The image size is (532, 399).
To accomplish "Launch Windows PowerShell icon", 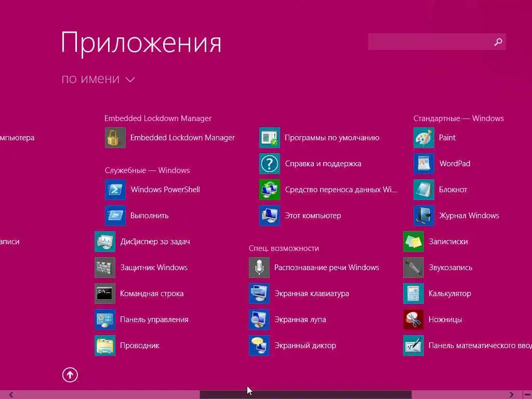I will [x=115, y=190].
